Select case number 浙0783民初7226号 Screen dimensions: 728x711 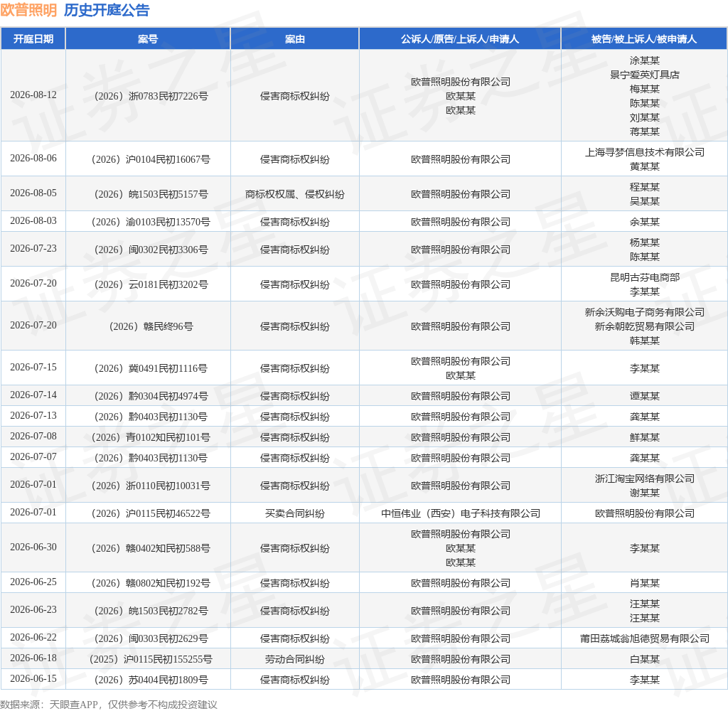[x=151, y=96]
